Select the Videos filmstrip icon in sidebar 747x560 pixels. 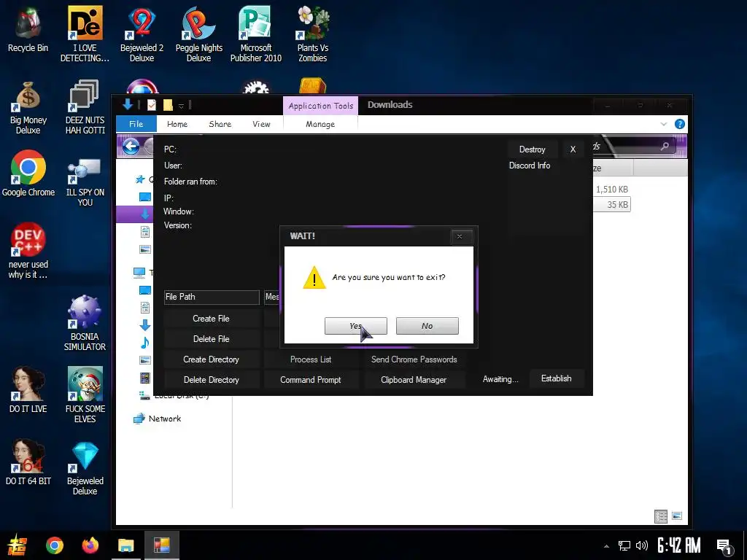145,378
